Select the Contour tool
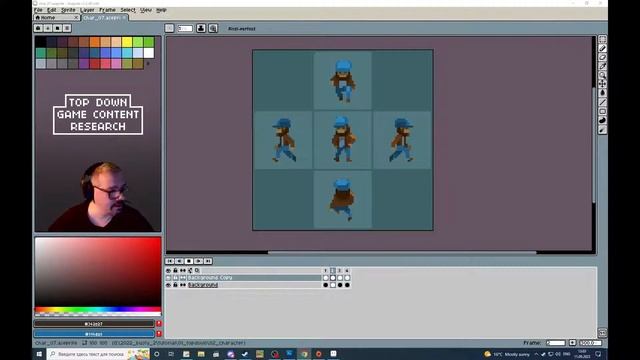The height and width of the screenshot is (360, 640). (x=602, y=120)
